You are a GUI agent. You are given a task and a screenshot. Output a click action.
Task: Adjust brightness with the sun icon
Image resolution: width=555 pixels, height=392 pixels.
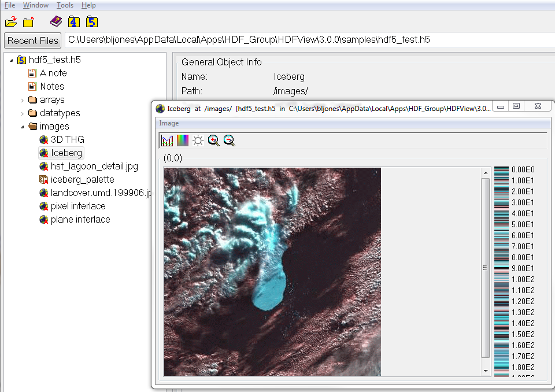(x=198, y=140)
